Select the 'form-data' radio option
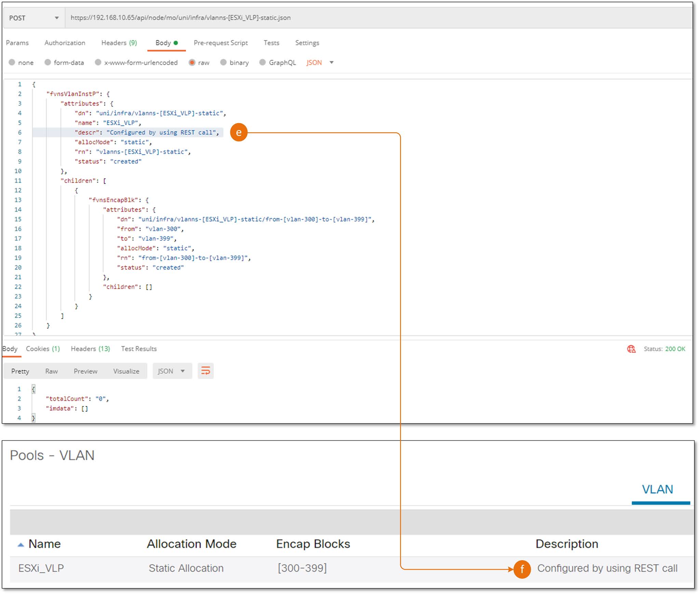Screen dimensions: 700x594 (x=48, y=62)
